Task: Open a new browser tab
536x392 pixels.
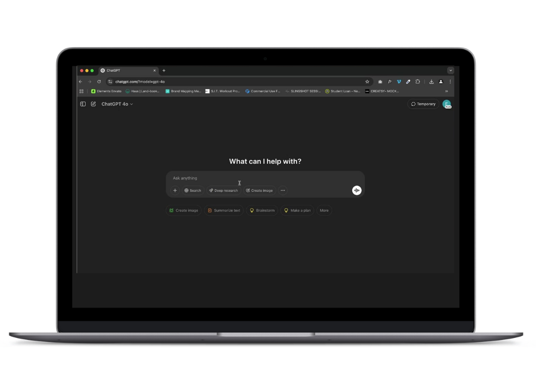Action: click(164, 71)
